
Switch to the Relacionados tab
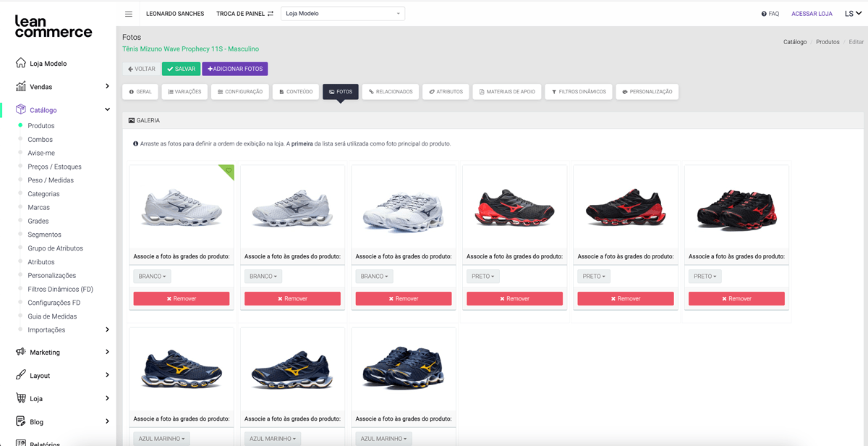(x=390, y=92)
